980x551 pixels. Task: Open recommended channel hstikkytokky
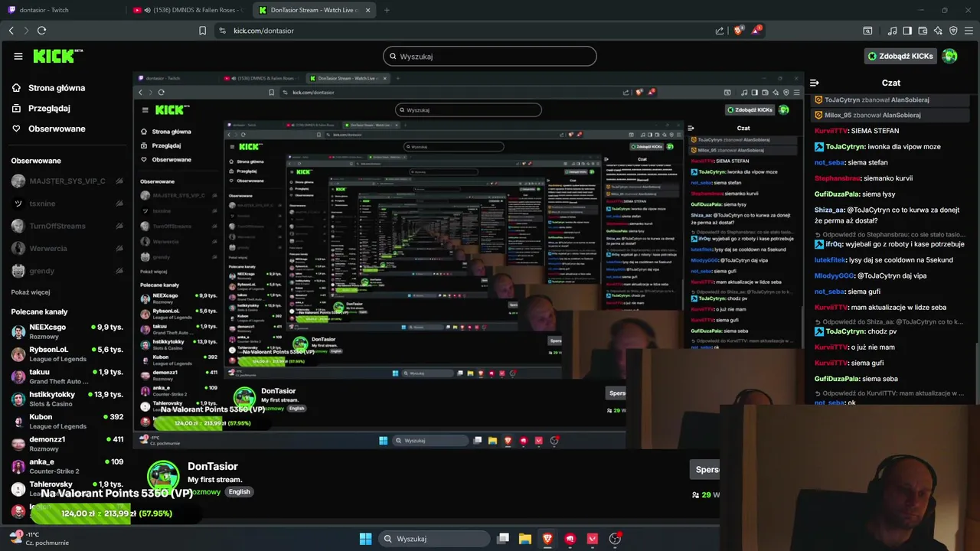[x=67, y=399]
